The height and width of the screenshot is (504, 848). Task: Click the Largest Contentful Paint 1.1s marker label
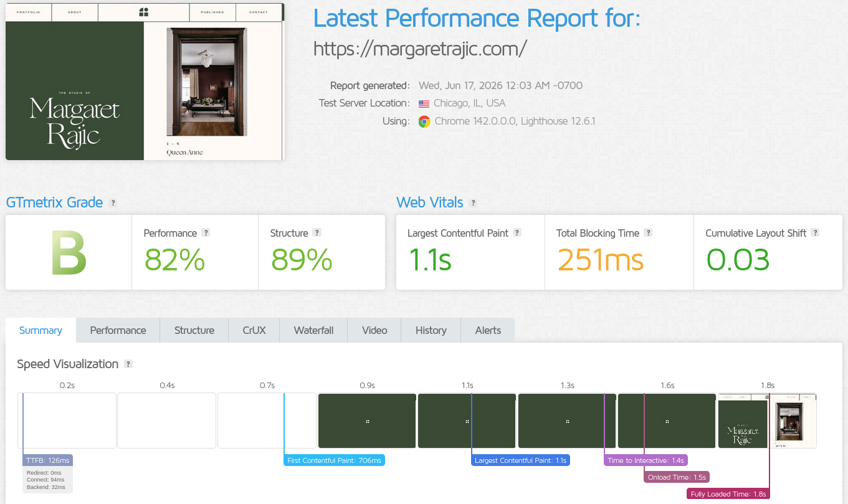(x=521, y=460)
